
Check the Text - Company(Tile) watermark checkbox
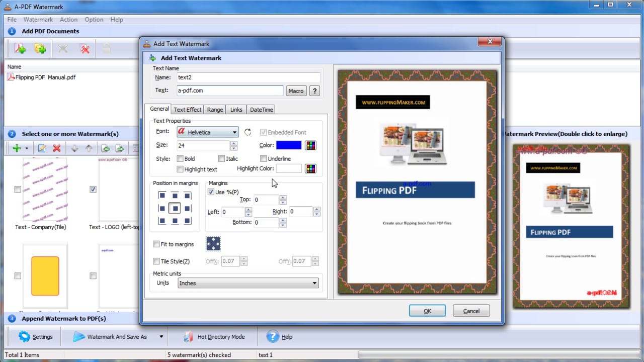[18, 190]
